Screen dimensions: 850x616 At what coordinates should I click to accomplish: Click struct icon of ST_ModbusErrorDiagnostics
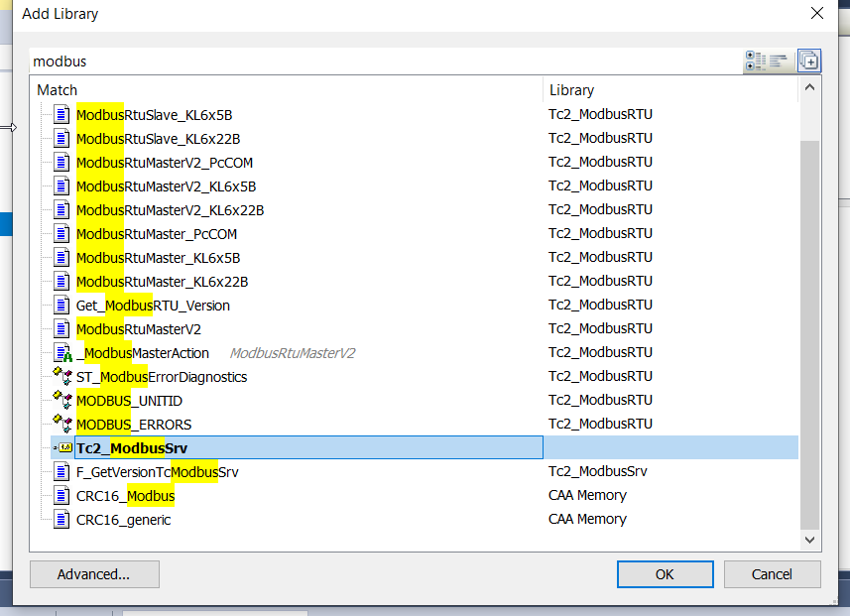tap(62, 376)
